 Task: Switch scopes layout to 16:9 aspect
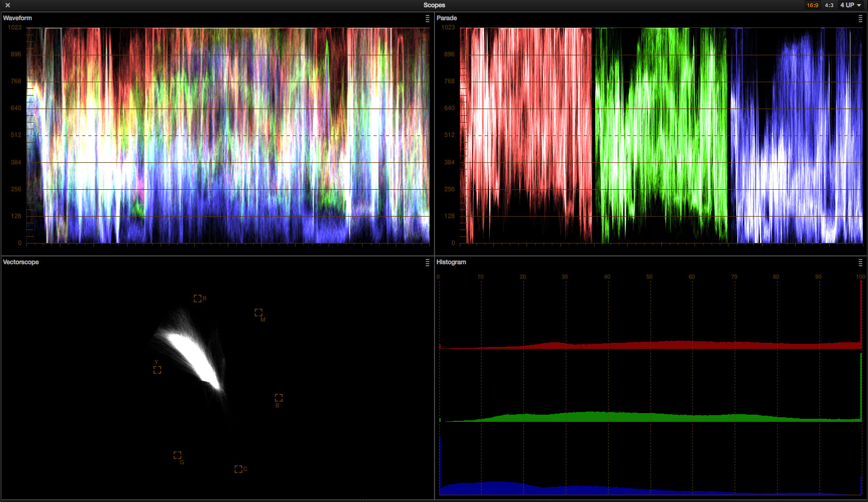pos(812,5)
